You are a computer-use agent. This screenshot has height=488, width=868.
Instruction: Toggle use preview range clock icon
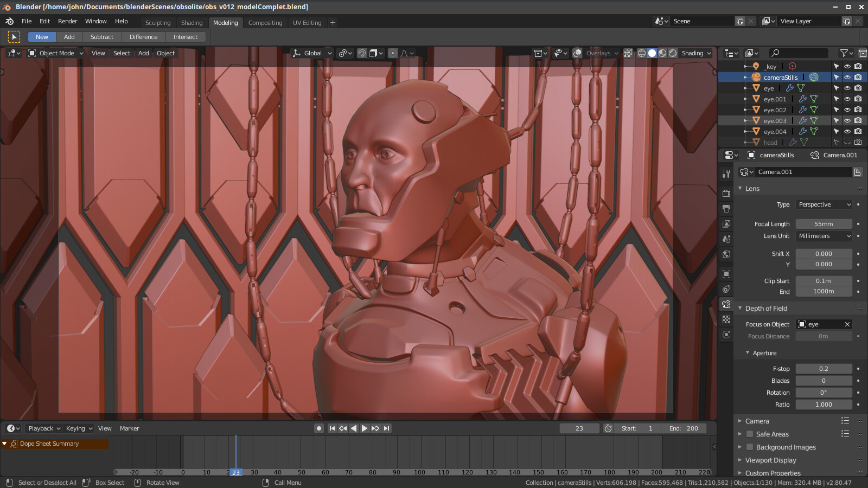tap(608, 428)
